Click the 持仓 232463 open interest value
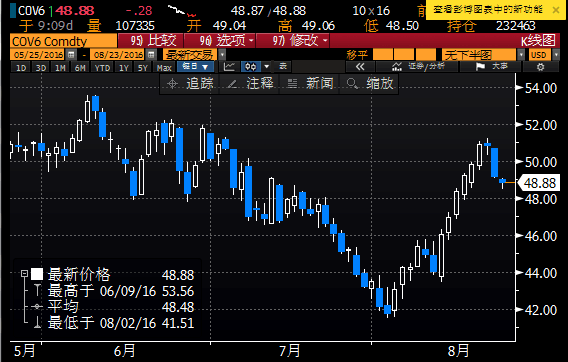The width and height of the screenshot is (568, 362). [515, 26]
